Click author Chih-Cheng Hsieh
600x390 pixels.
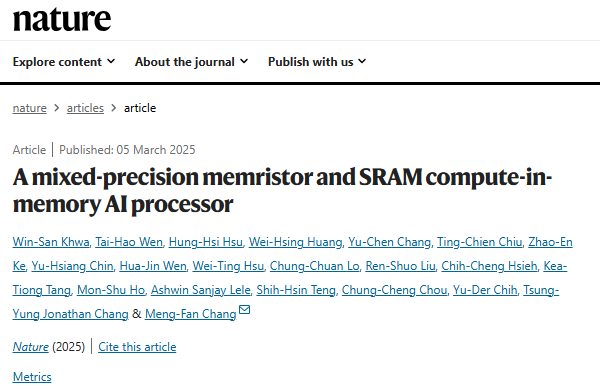click(x=489, y=266)
